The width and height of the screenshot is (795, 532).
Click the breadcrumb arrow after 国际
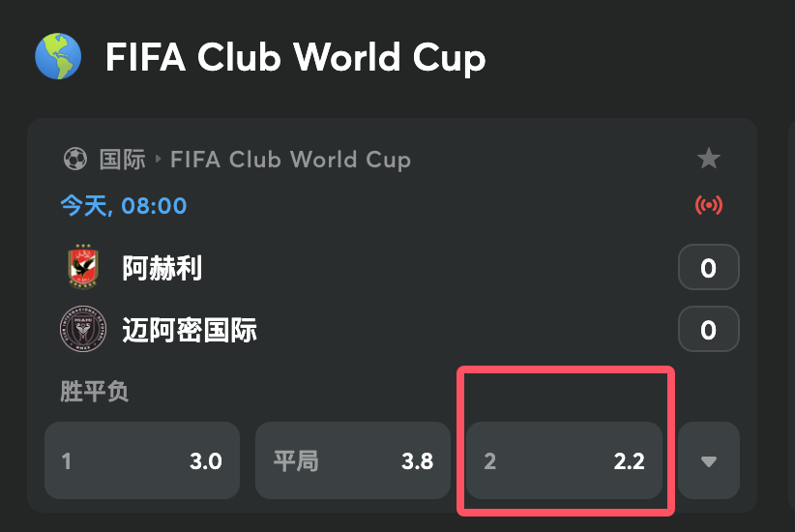click(x=159, y=160)
